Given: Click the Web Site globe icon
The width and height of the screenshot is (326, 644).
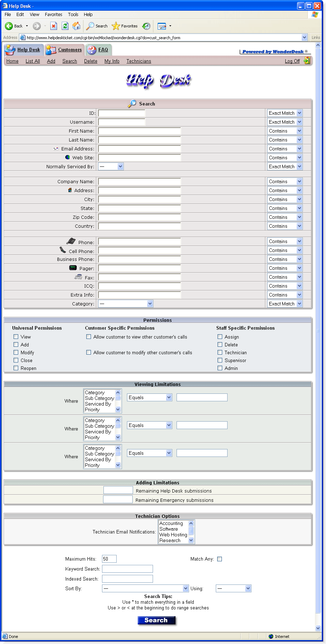Looking at the screenshot, I should coord(67,157).
